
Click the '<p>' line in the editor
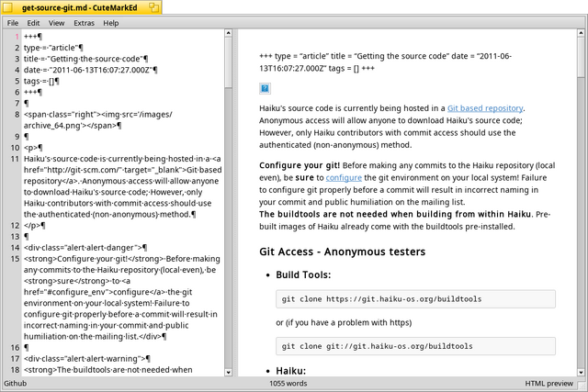pos(33,148)
